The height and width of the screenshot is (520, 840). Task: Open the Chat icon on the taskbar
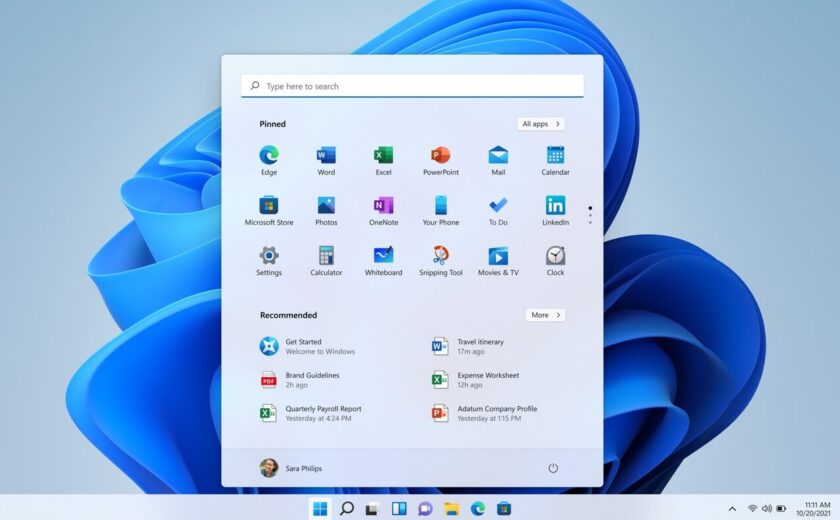(x=425, y=508)
